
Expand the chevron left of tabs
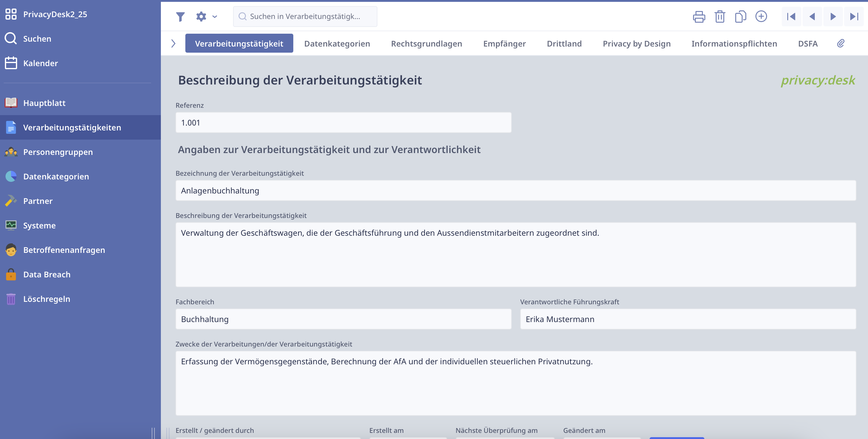(x=173, y=43)
